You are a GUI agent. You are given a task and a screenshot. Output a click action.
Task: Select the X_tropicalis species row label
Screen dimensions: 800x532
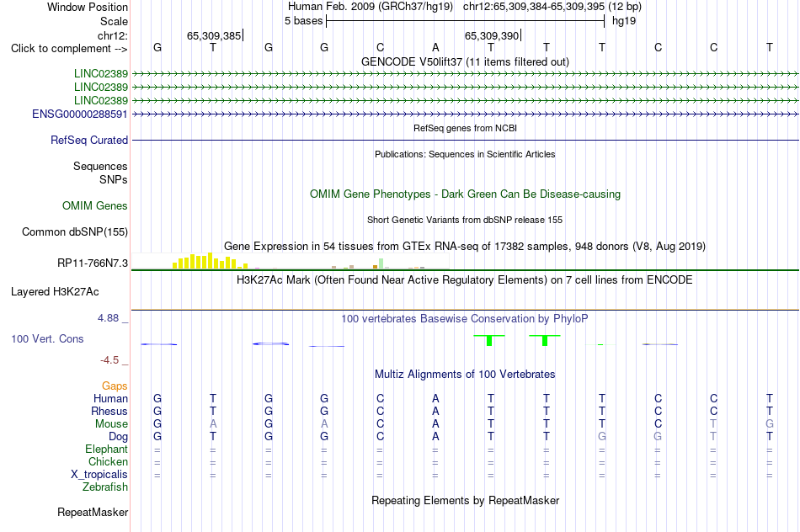[99, 475]
